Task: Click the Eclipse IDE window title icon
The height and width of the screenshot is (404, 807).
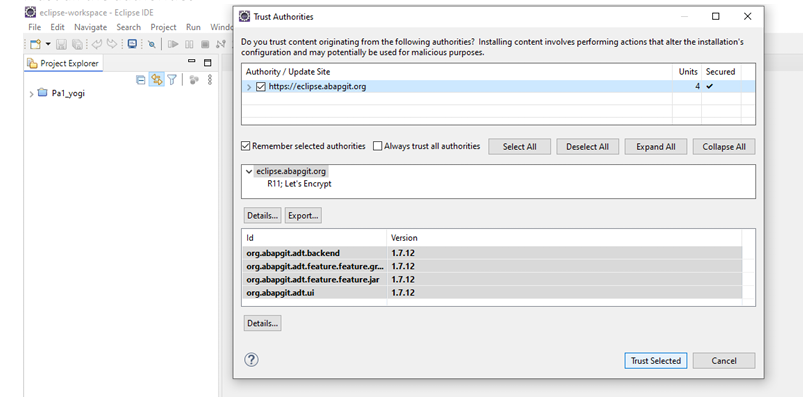Action: (x=31, y=12)
